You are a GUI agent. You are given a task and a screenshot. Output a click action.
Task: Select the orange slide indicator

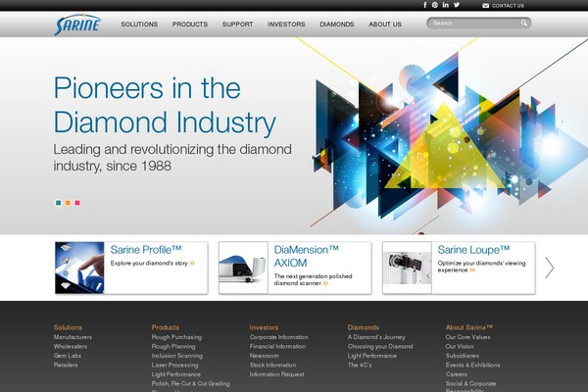(68, 203)
